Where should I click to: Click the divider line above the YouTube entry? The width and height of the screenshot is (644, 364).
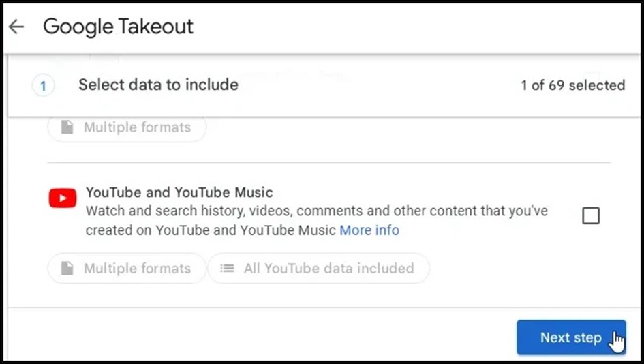[328, 163]
